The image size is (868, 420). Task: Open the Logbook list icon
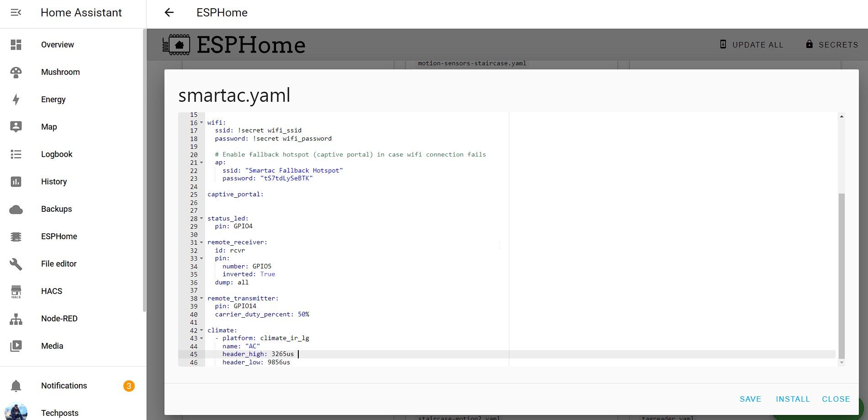click(16, 154)
